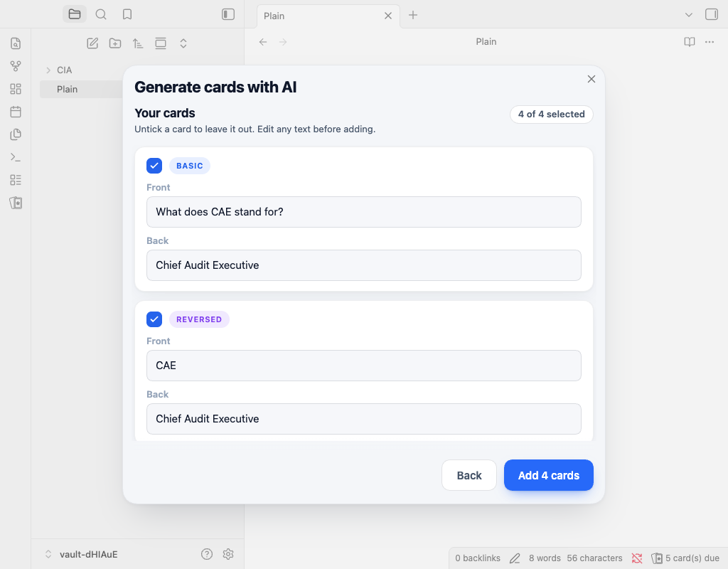Edit REVERSED card Back field
This screenshot has height=569, width=728.
363,419
